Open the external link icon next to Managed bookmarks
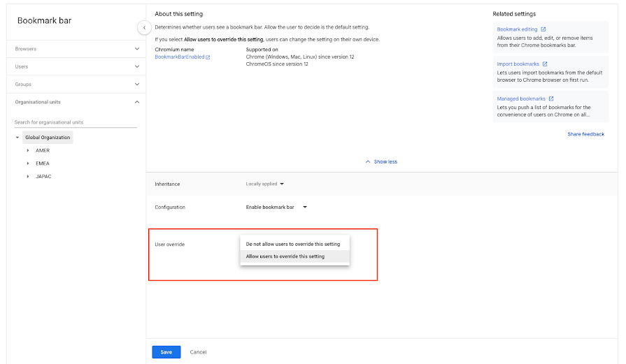This screenshot has height=364, width=626. click(551, 99)
